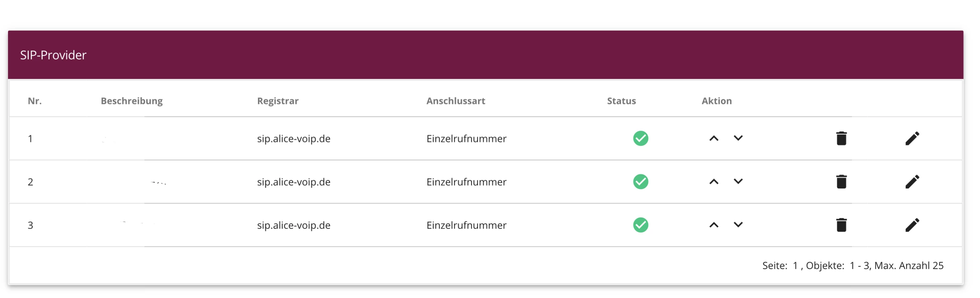Screen dimensions: 980x298
Task: Edit SIP provider entry number 3
Action: click(912, 225)
